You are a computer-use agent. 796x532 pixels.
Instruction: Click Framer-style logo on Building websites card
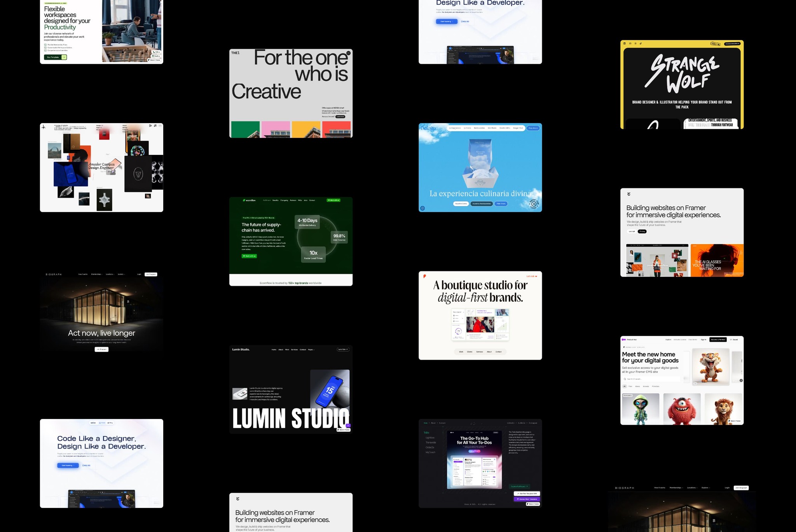click(629, 194)
